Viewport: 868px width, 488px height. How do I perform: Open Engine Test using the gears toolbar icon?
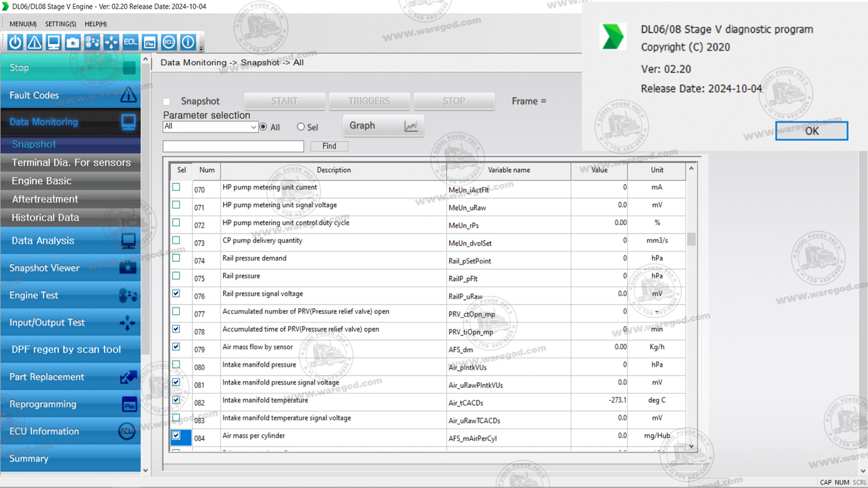coord(92,42)
